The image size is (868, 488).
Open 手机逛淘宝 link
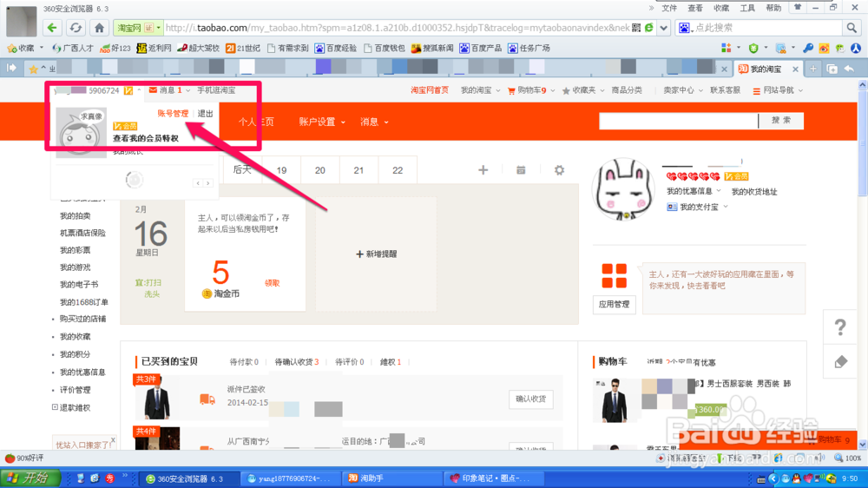point(216,90)
